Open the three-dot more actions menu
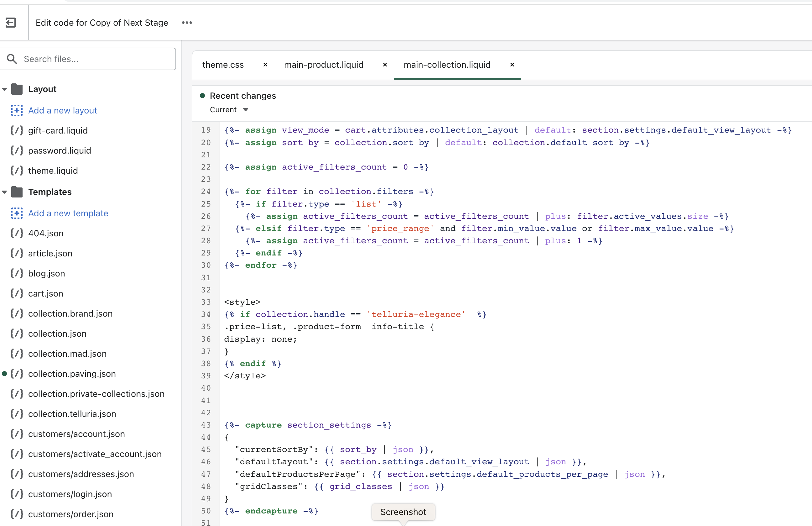This screenshot has height=526, width=812. tap(187, 23)
